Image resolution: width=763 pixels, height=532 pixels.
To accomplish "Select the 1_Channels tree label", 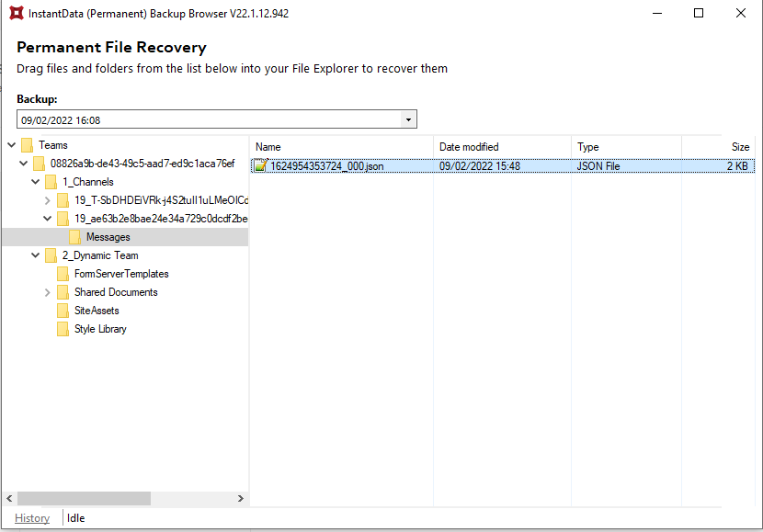I will click(88, 182).
